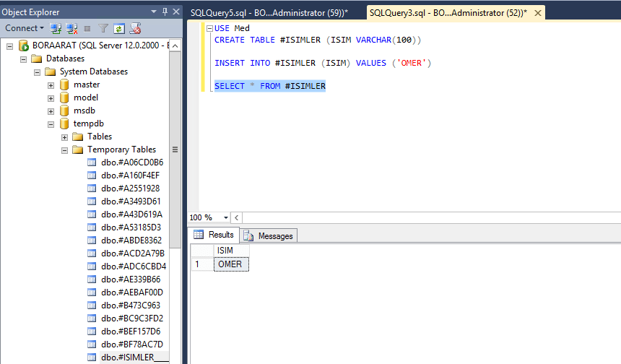Select table dbo.#A160F4EF
This screenshot has height=364, width=621.
click(130, 175)
